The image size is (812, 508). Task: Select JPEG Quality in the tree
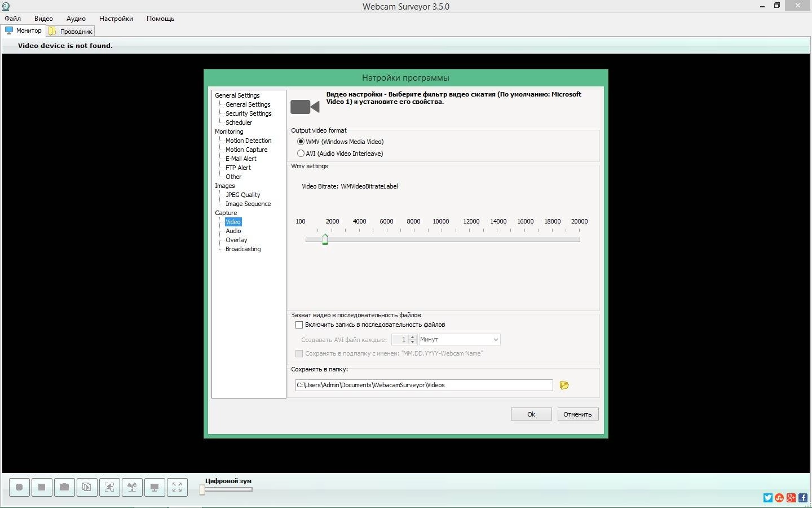243,195
